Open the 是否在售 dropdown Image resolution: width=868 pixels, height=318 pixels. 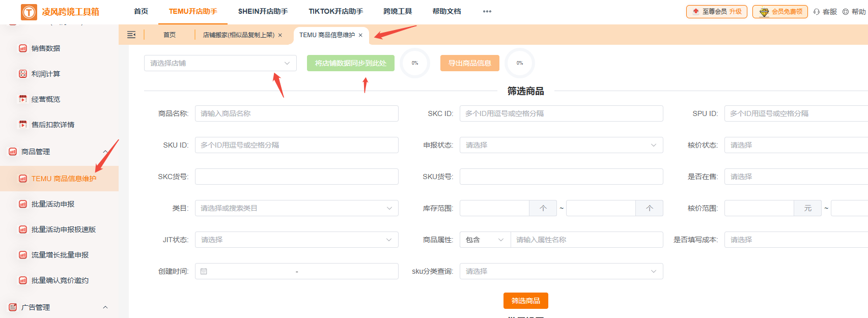[x=796, y=177]
